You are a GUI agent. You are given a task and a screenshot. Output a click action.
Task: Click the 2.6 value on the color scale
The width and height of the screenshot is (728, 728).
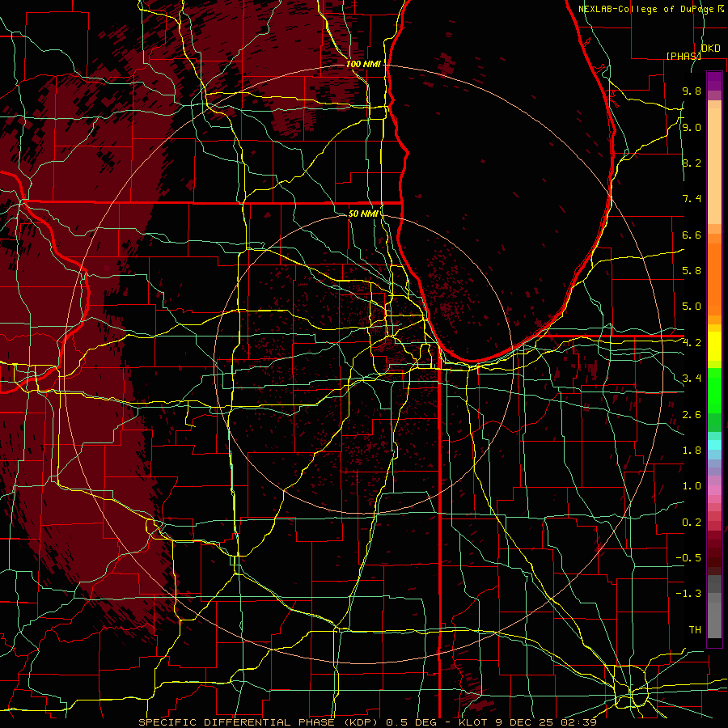(692, 414)
